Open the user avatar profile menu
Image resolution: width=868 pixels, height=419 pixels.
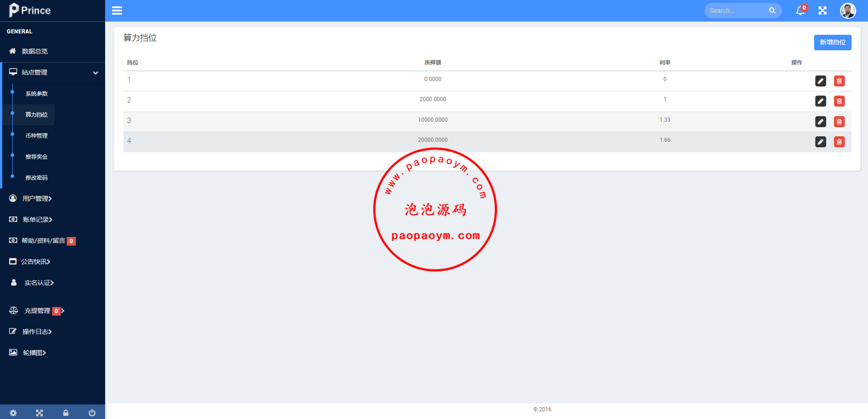pyautogui.click(x=847, y=11)
